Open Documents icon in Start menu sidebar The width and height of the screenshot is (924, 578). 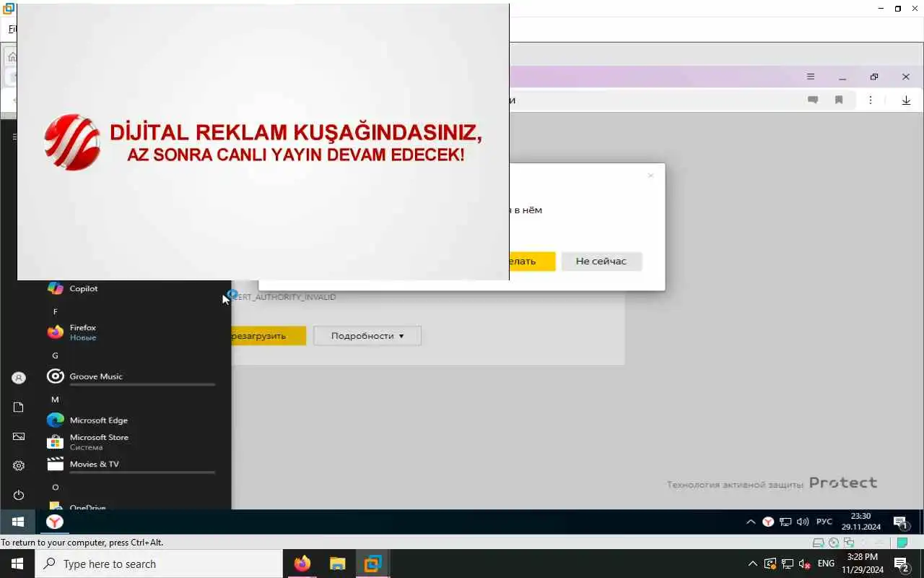19,407
